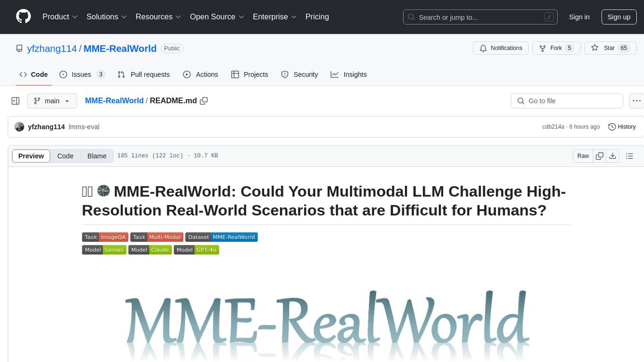Open the cdb214a commit link
Screen dimensions: 644x362
(x=553, y=127)
